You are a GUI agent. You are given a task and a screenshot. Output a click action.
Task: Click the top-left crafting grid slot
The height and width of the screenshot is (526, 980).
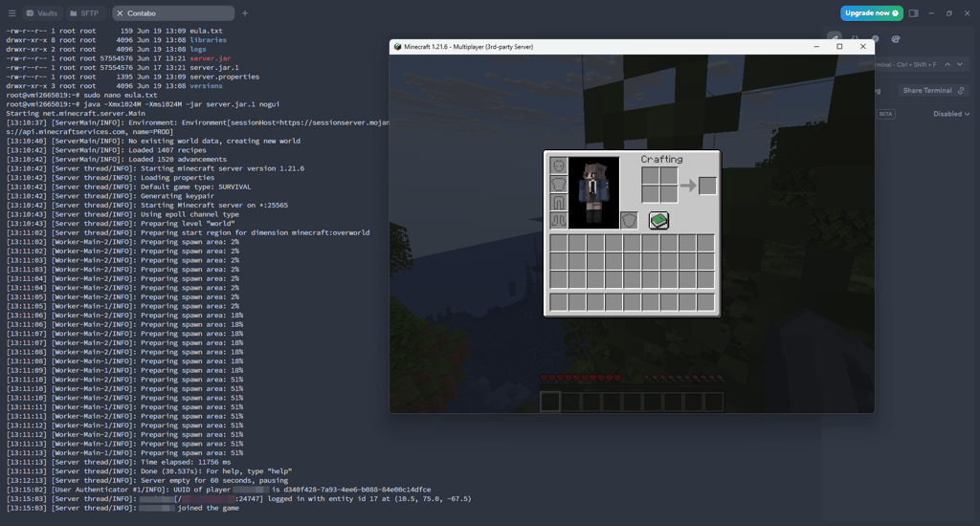tap(651, 176)
